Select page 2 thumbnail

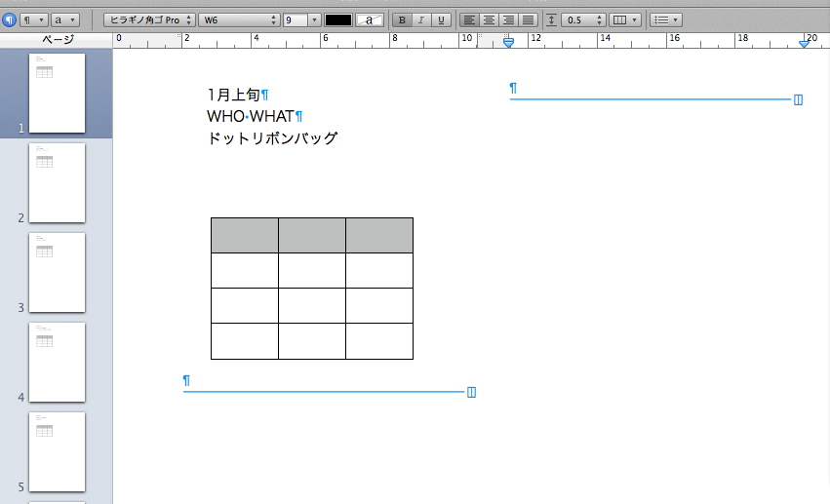click(57, 183)
